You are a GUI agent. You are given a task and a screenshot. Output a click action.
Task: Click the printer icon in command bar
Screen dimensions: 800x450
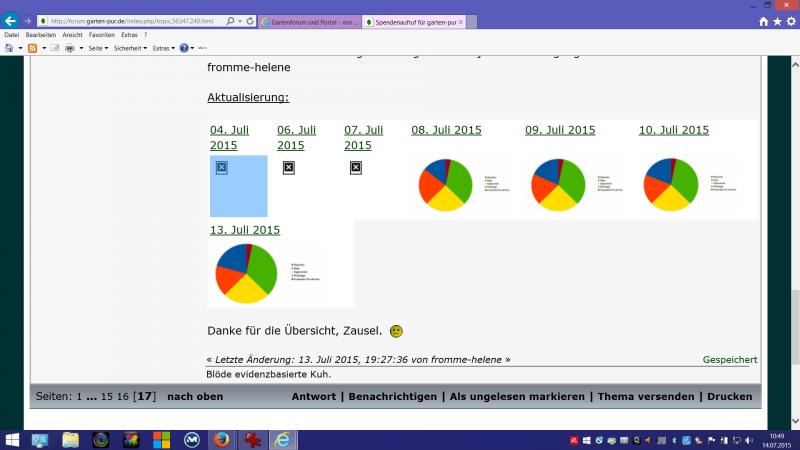pos(69,48)
